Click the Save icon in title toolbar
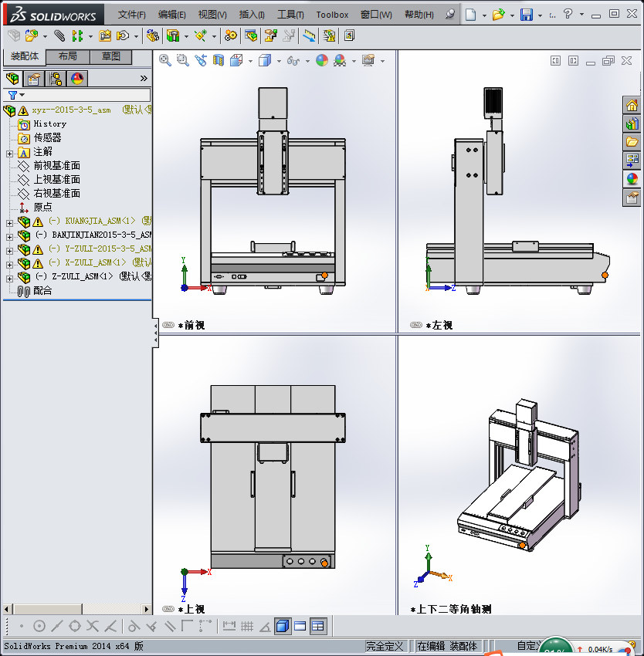The width and height of the screenshot is (644, 656). click(527, 15)
